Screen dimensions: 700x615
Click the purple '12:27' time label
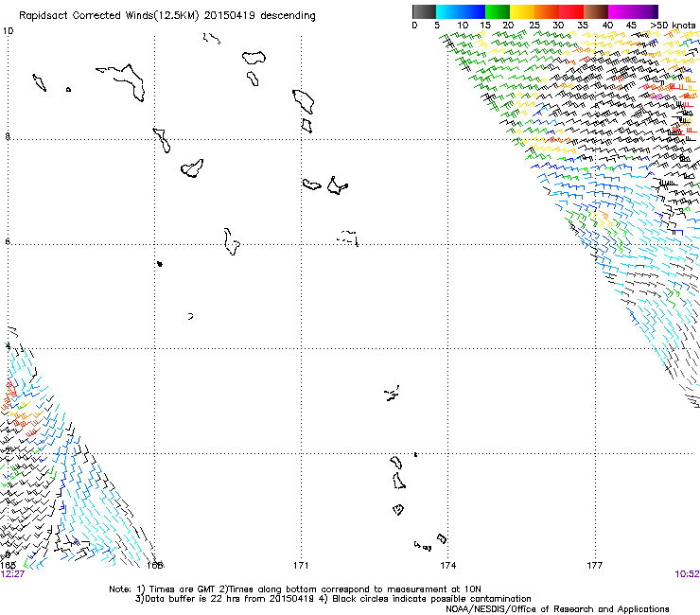point(12,574)
